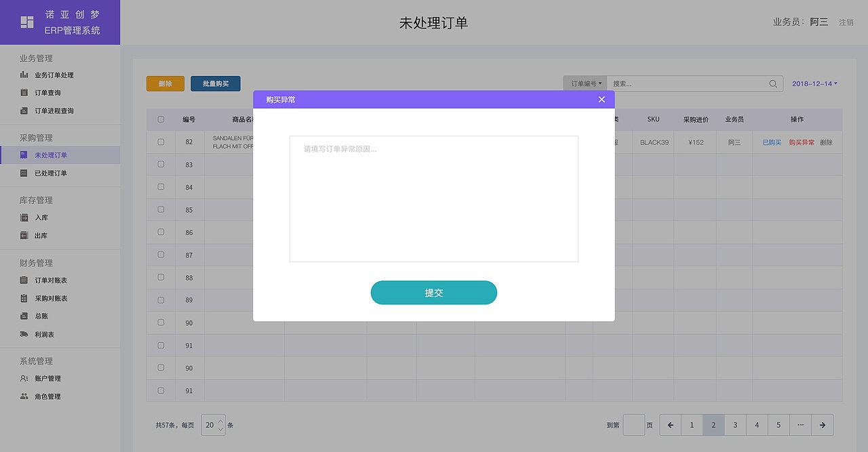Submit the form with the 提交 button
This screenshot has height=452, width=868.
(x=433, y=292)
